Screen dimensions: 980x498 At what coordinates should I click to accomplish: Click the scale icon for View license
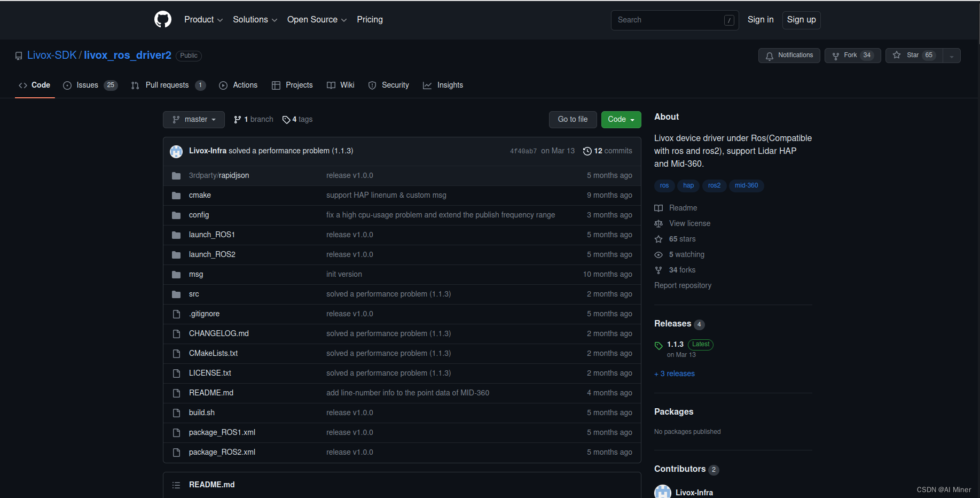tap(658, 223)
